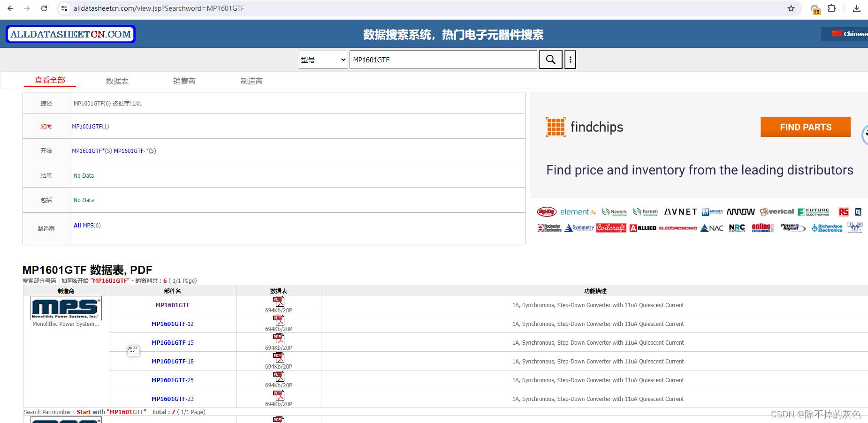Open the Extensions puzzle icon
The width and height of the screenshot is (868, 423).
click(832, 8)
